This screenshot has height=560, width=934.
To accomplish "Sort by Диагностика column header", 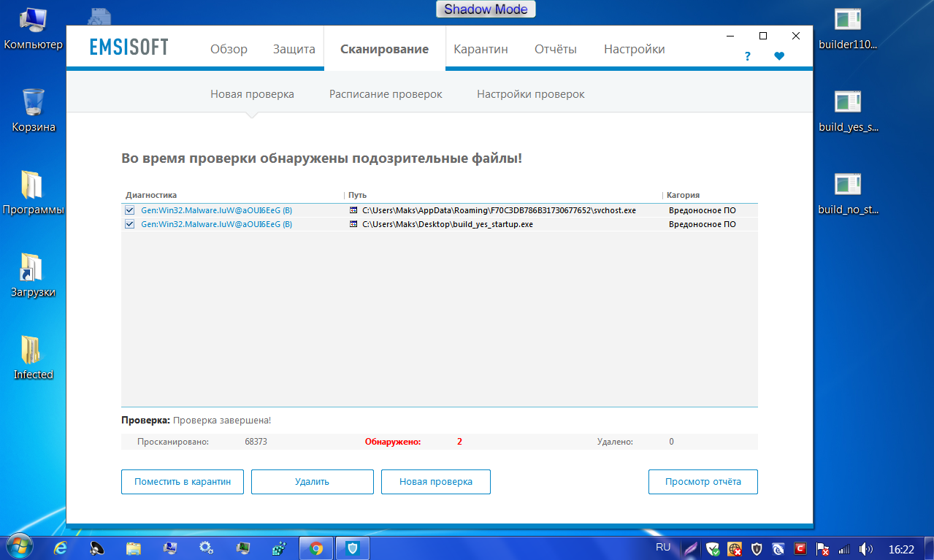I will 151,196.
